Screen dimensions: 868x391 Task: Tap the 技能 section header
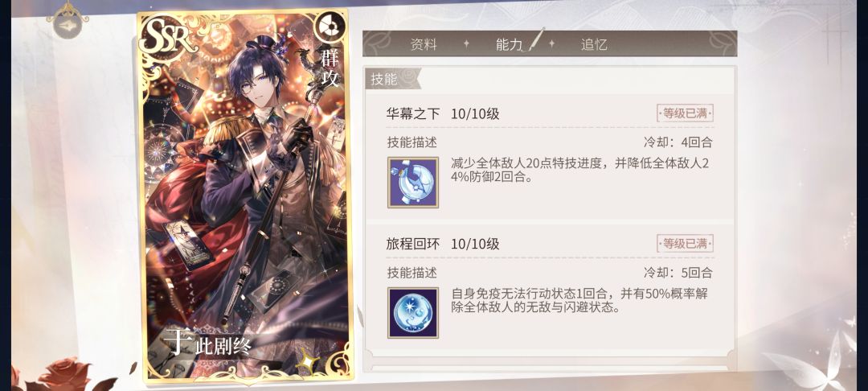click(x=384, y=79)
